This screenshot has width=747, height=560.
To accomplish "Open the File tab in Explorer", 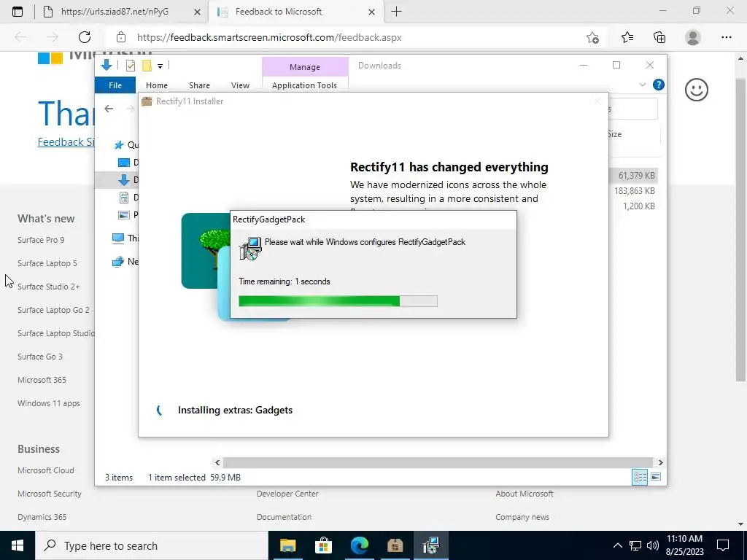I will pos(115,85).
